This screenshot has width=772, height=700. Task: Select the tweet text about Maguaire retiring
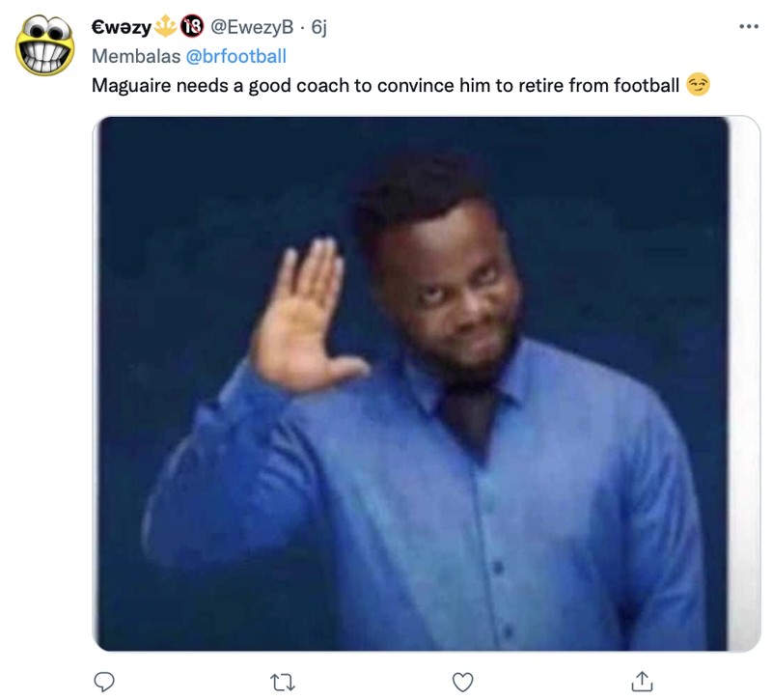[386, 85]
